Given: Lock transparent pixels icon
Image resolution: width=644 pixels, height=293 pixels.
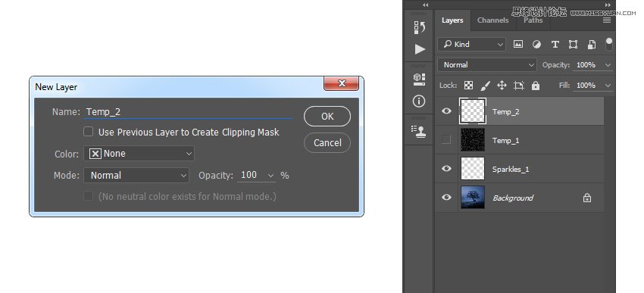Looking at the screenshot, I should coord(468,86).
